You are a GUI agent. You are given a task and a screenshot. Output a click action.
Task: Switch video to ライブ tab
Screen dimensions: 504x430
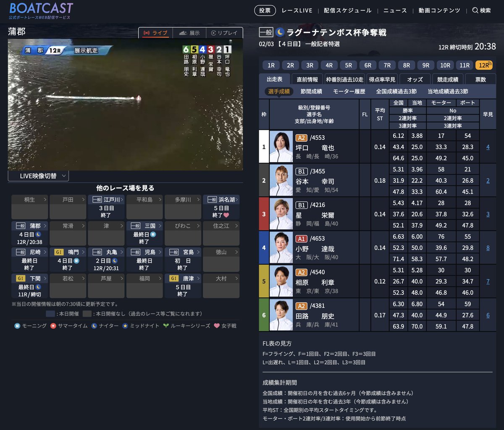(155, 33)
